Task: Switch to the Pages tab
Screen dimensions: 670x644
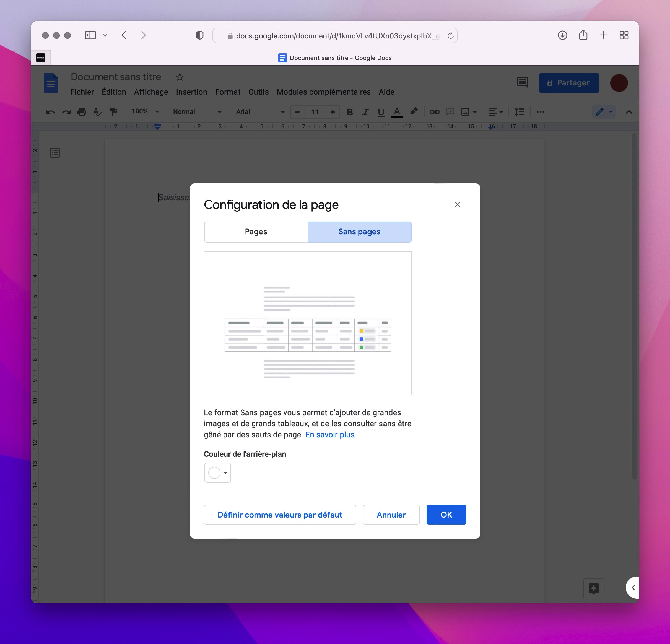Action: tap(256, 232)
